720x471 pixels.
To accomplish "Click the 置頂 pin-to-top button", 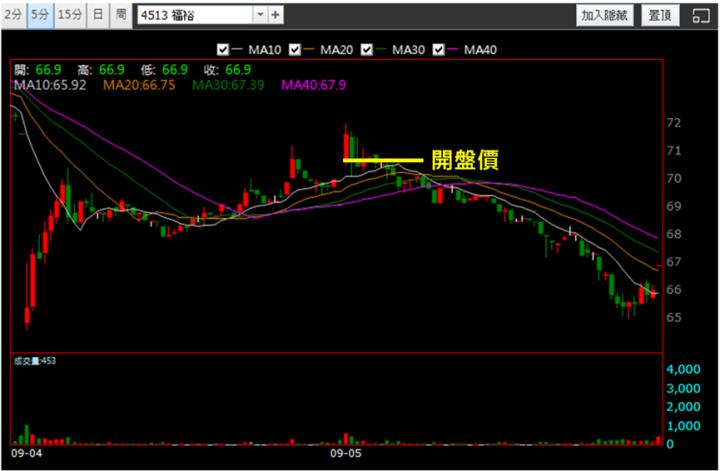I will [x=660, y=16].
